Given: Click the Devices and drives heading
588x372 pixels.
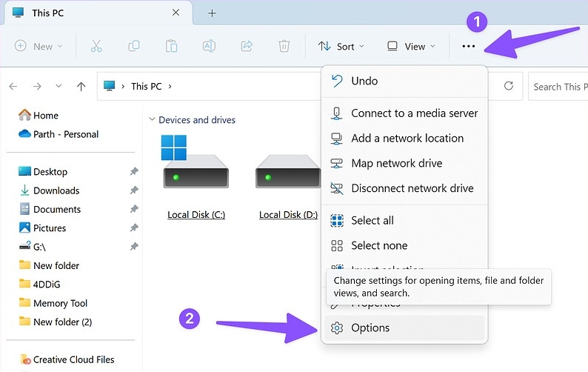Looking at the screenshot, I should coord(197,120).
